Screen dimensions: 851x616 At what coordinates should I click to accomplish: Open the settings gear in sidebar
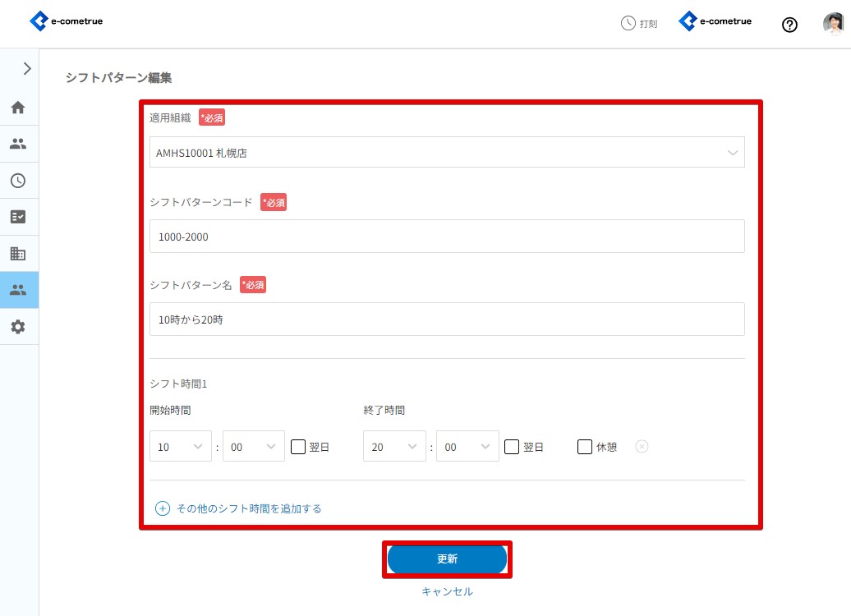tap(18, 327)
